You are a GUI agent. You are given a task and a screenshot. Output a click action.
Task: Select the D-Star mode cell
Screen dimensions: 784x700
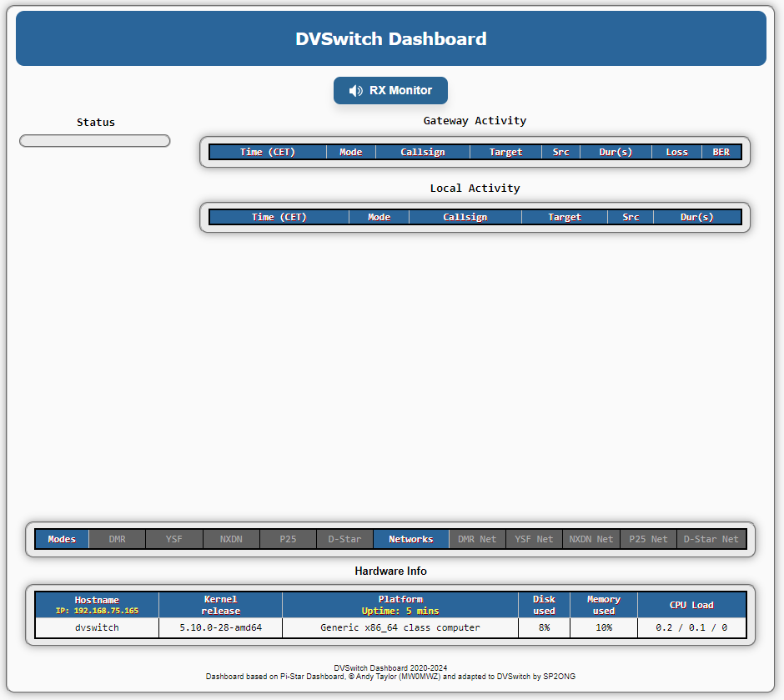tap(344, 539)
